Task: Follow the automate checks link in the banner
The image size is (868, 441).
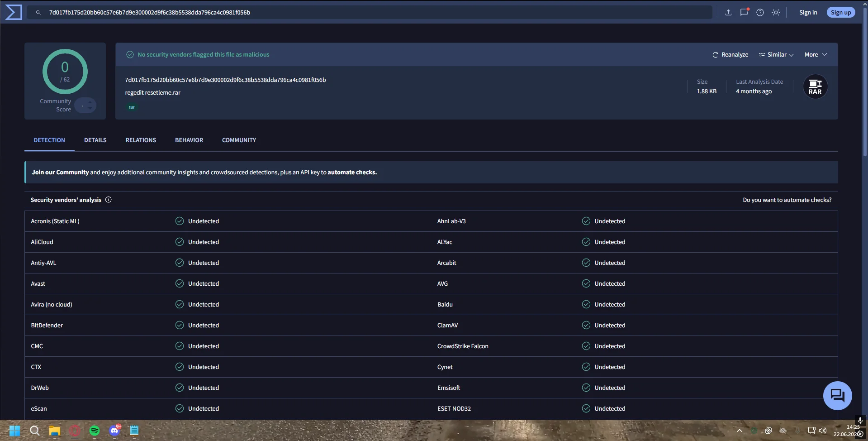Action: (x=352, y=173)
